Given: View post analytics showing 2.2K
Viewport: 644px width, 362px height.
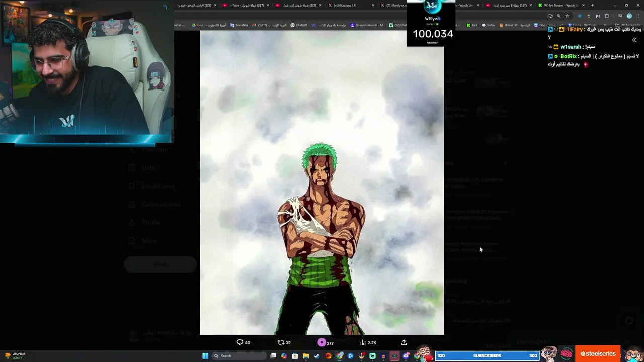Looking at the screenshot, I should 368,342.
